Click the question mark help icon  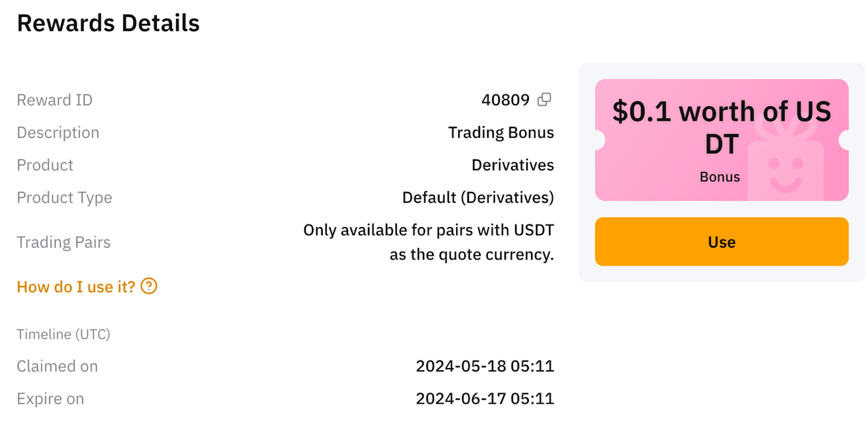[x=149, y=286]
